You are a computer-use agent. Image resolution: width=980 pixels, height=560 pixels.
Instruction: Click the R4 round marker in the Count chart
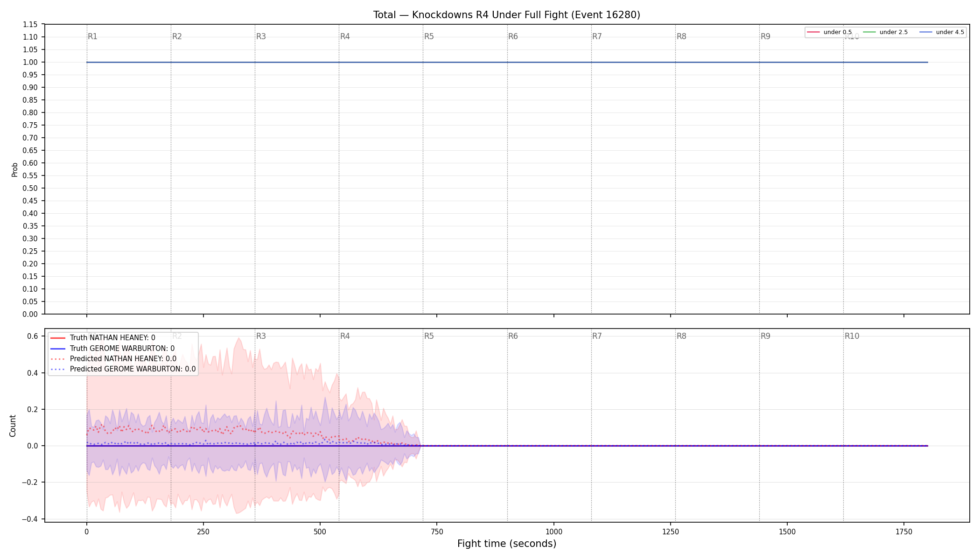[345, 336]
